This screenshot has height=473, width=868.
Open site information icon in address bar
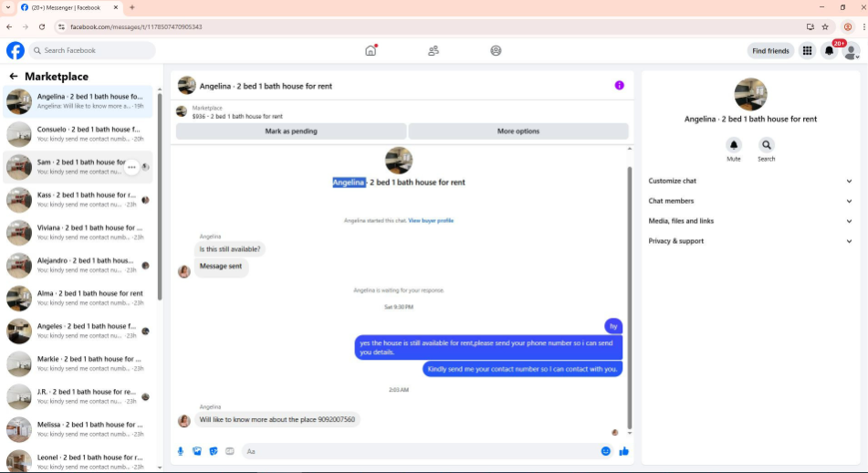pyautogui.click(x=61, y=26)
